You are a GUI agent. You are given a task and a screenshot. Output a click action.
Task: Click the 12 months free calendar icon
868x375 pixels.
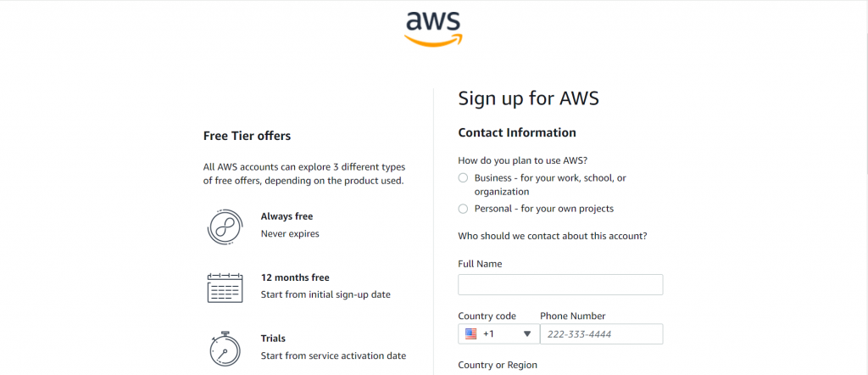tap(225, 288)
